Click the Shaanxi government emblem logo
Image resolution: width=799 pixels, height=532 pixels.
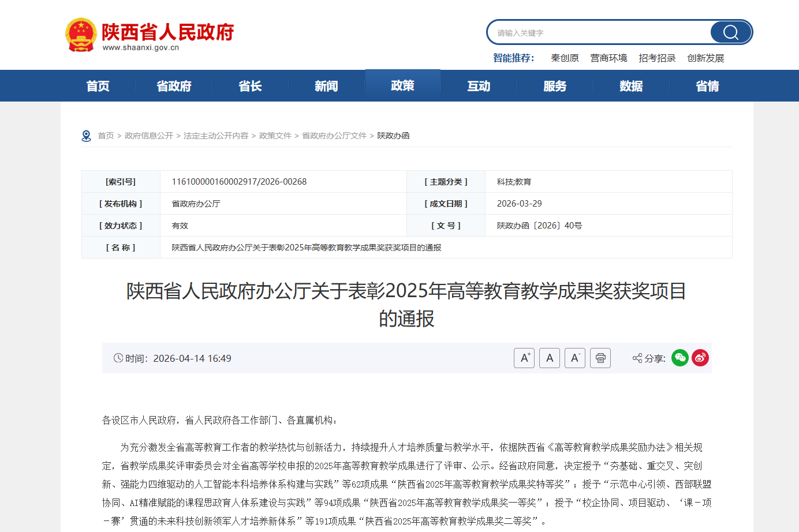pos(81,35)
